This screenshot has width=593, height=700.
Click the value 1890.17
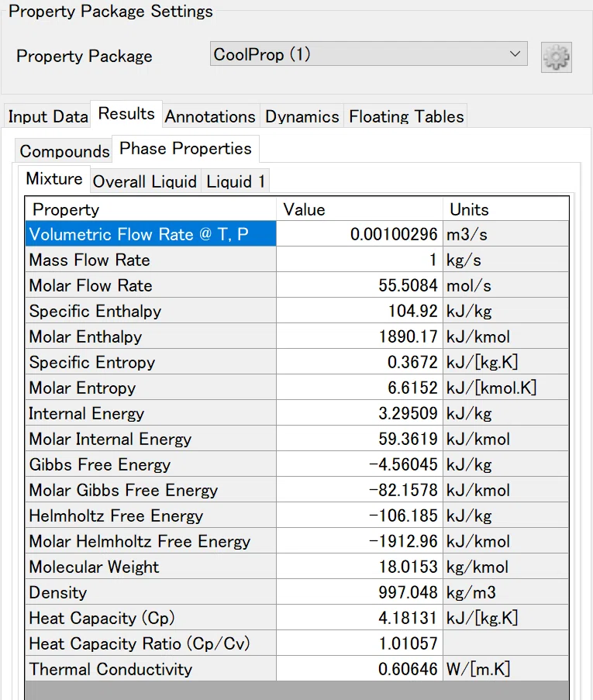(360, 336)
